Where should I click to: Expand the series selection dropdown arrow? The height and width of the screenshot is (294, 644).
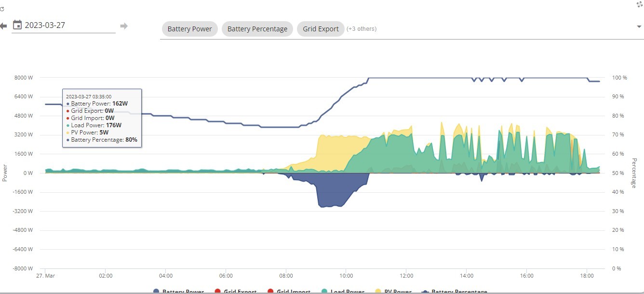tap(639, 27)
